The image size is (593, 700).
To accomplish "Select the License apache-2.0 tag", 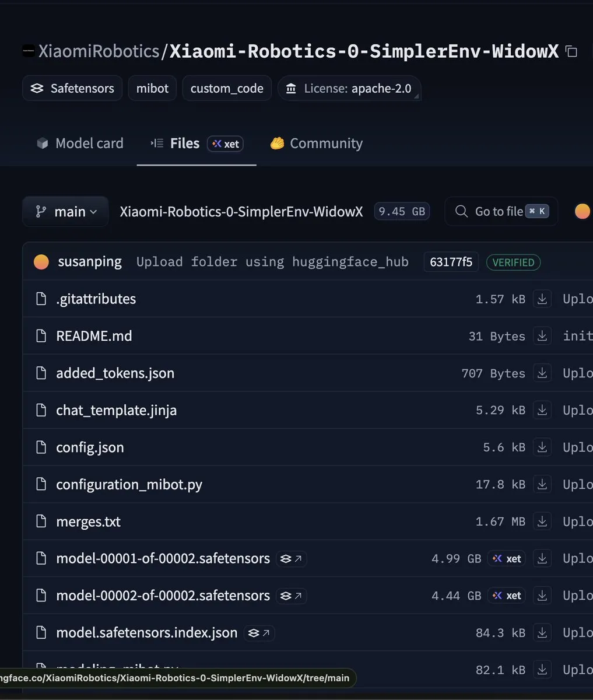I will 349,89.
